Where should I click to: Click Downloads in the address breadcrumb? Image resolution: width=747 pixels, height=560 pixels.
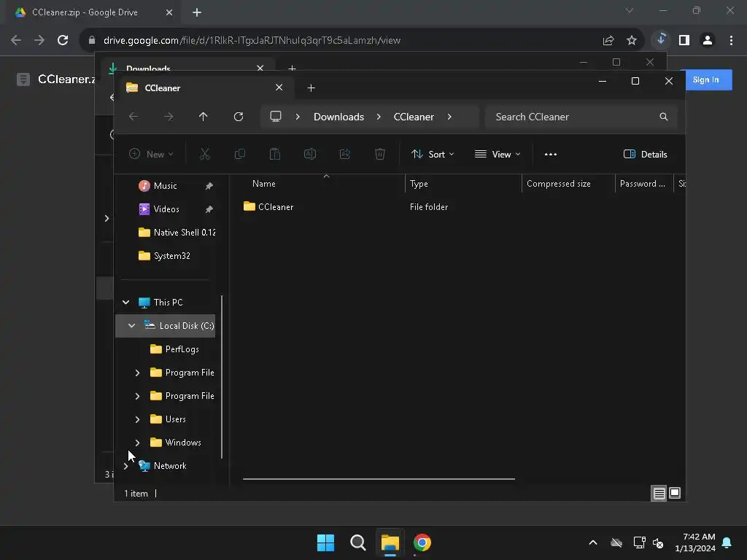pyautogui.click(x=338, y=117)
